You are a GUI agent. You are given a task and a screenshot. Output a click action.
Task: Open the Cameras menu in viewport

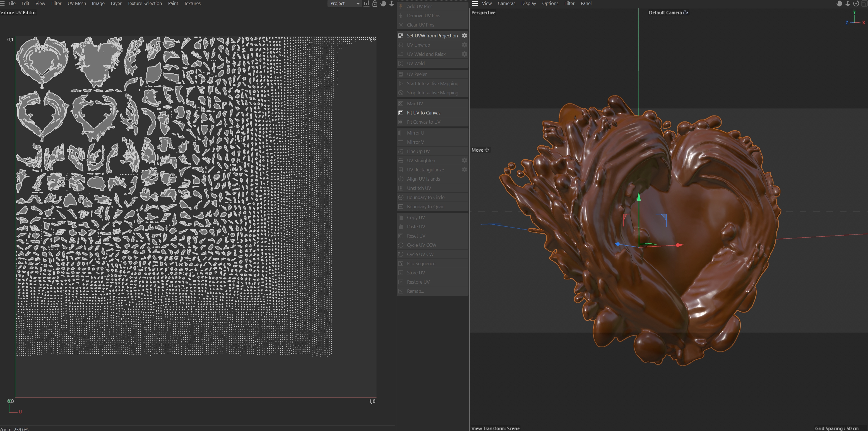[506, 3]
